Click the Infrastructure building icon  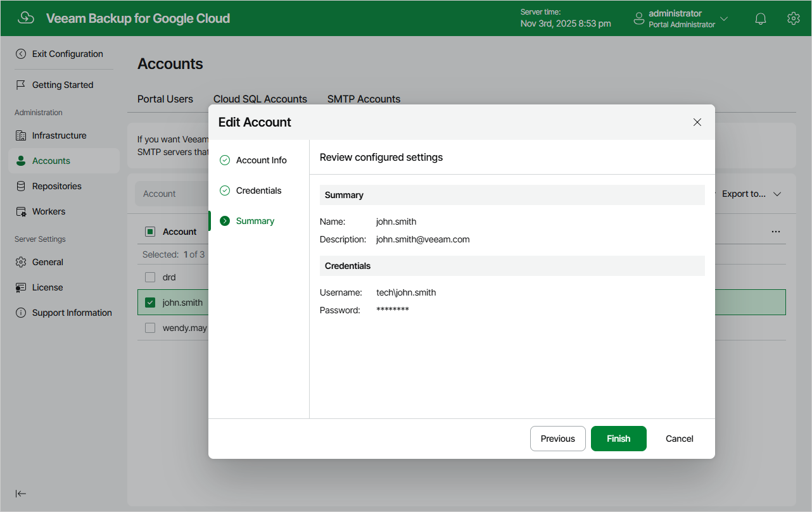tap(21, 135)
